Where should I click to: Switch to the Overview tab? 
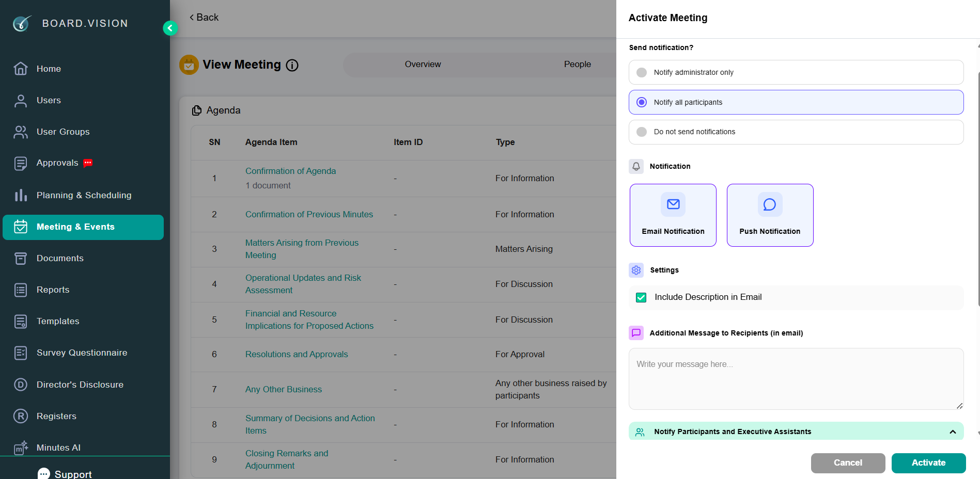coord(423,65)
